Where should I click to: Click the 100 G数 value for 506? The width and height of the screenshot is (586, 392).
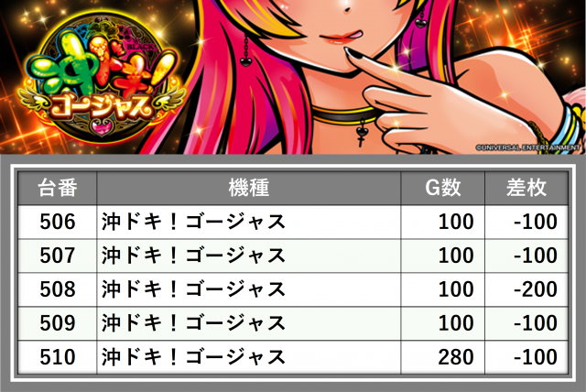tap(456, 222)
